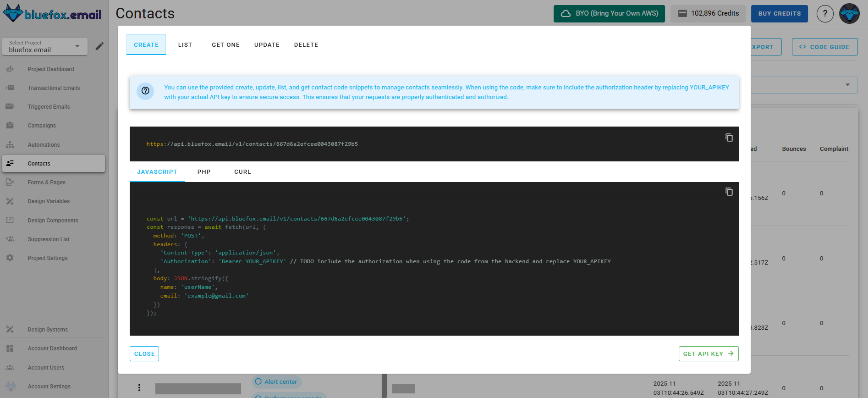Image resolution: width=868 pixels, height=398 pixels.
Task: Click the credits card icon beside 102,896 Credits
Action: point(682,13)
